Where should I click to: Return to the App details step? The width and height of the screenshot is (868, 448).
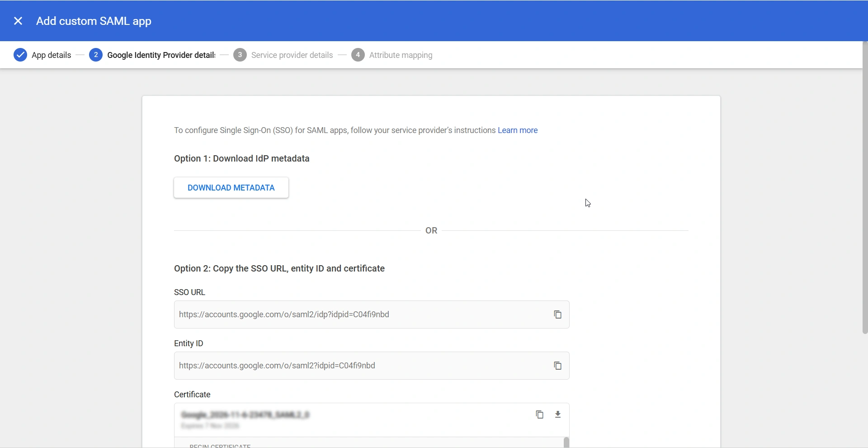point(51,55)
